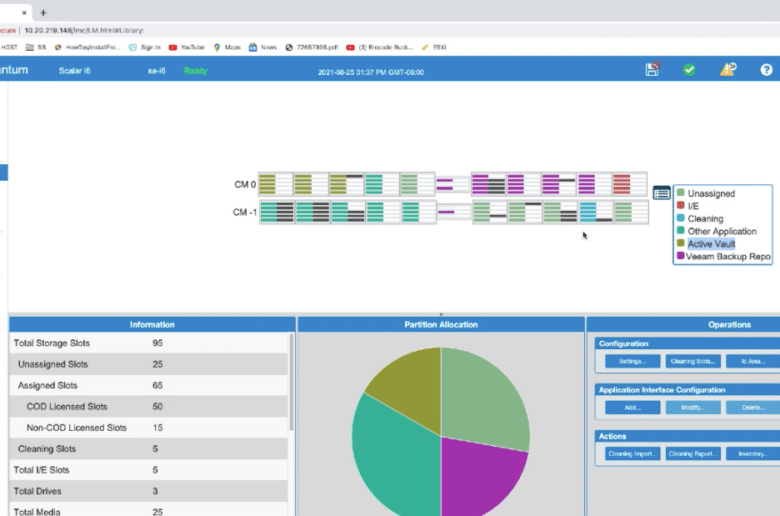Click the Cleaning legend color swatch
Screen dimensions: 780x516
[681, 217]
